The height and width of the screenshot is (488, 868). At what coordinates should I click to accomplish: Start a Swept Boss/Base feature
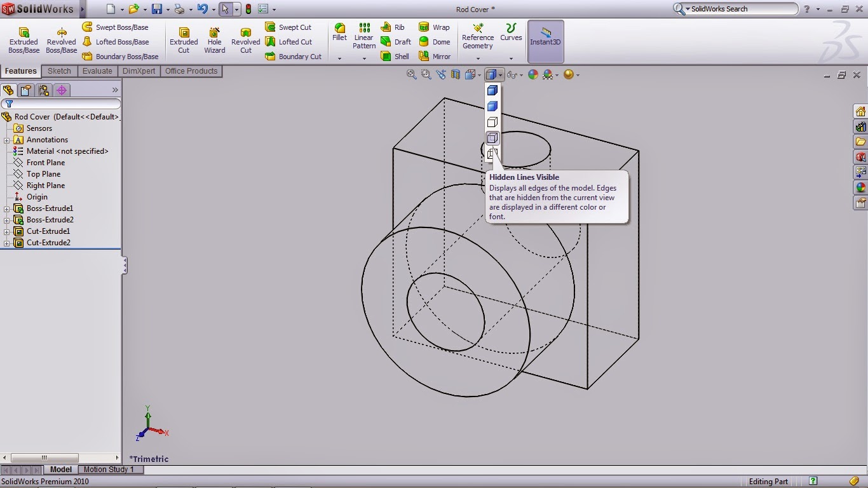pos(115,27)
